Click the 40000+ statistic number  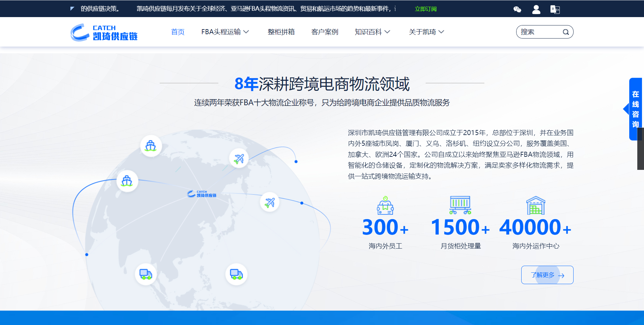pyautogui.click(x=535, y=227)
